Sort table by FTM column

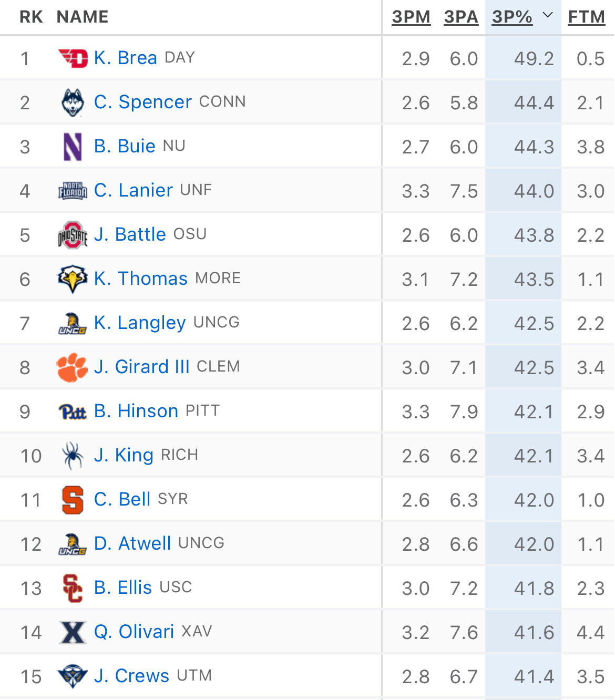point(587,17)
